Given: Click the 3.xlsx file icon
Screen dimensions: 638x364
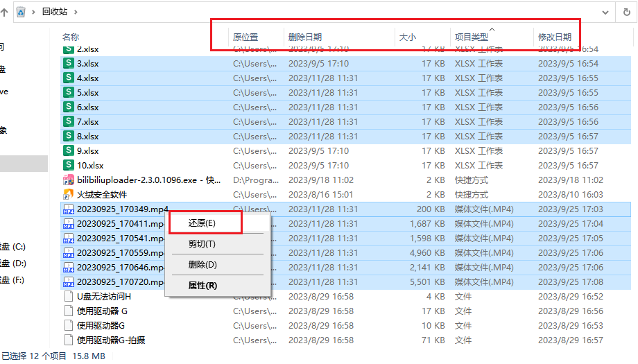Looking at the screenshot, I should (69, 63).
